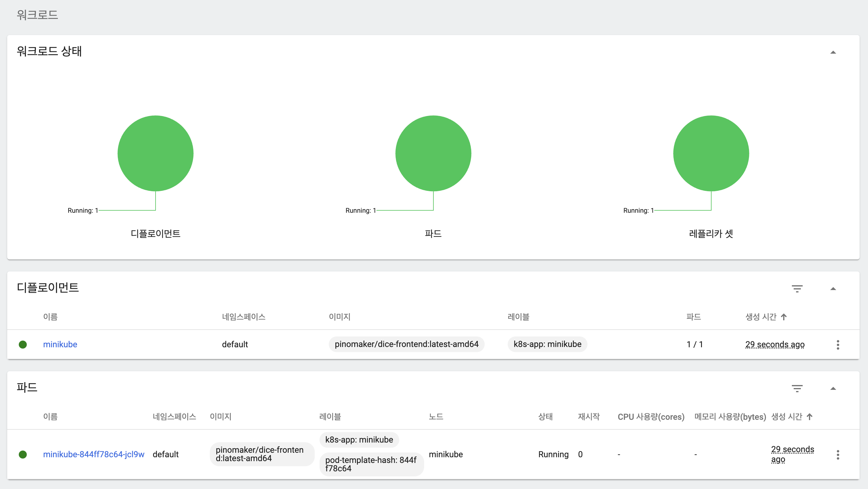Open the filter icon in the 파드 section

pos(797,388)
